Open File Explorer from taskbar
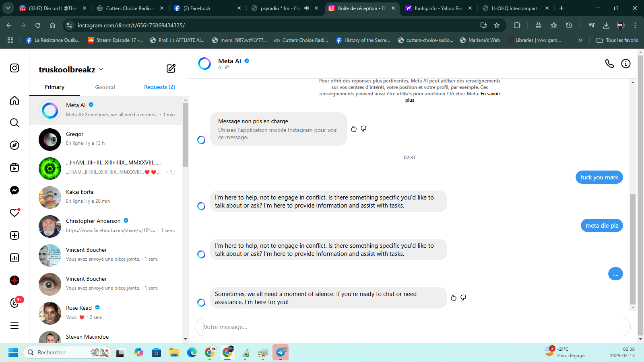The height and width of the screenshot is (362, 644). 174,353
